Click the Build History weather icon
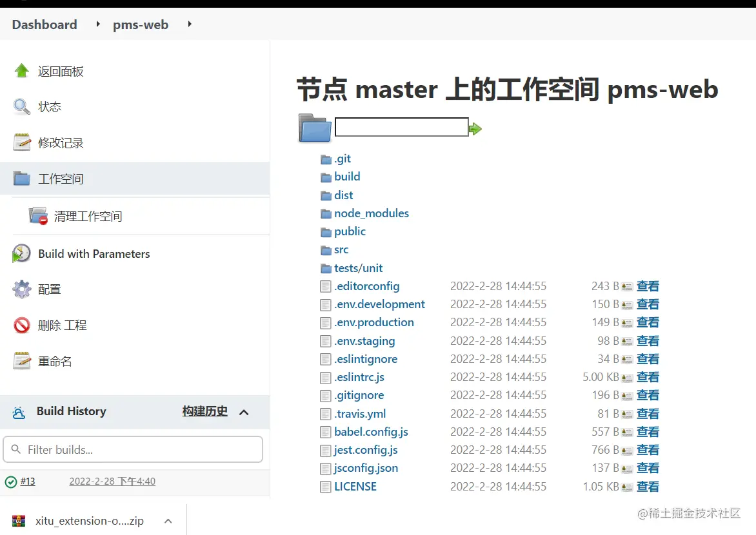This screenshot has width=756, height=535. point(18,413)
